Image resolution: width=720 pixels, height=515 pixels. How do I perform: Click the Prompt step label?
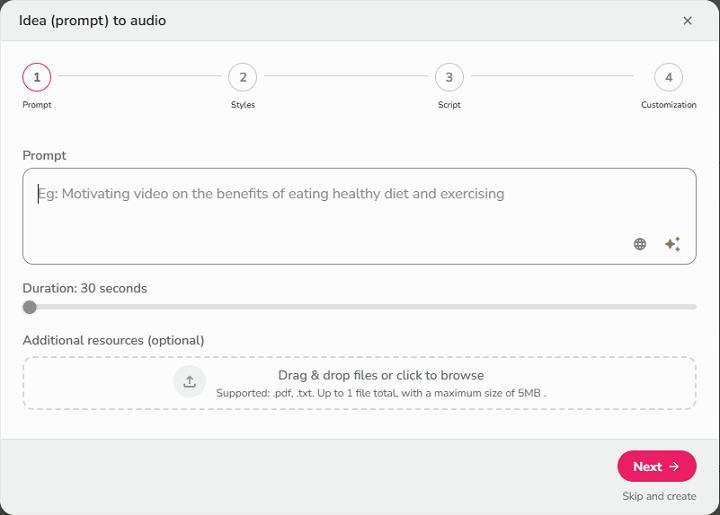tap(37, 105)
